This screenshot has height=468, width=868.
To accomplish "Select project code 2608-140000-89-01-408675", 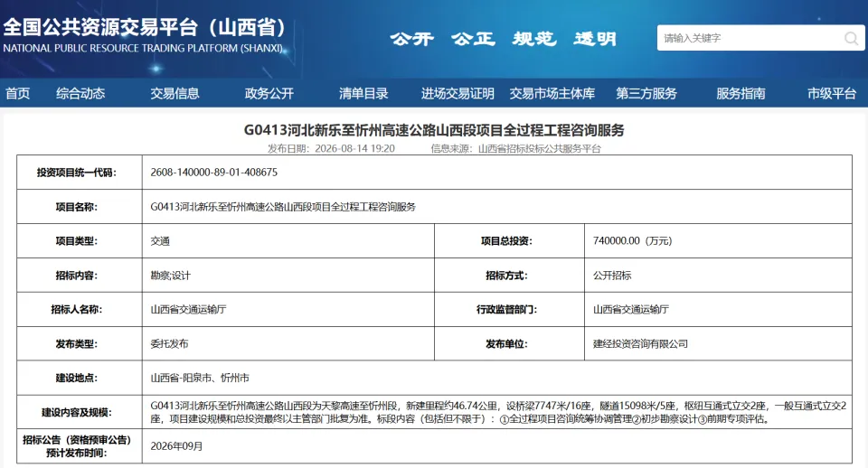I will pos(213,172).
